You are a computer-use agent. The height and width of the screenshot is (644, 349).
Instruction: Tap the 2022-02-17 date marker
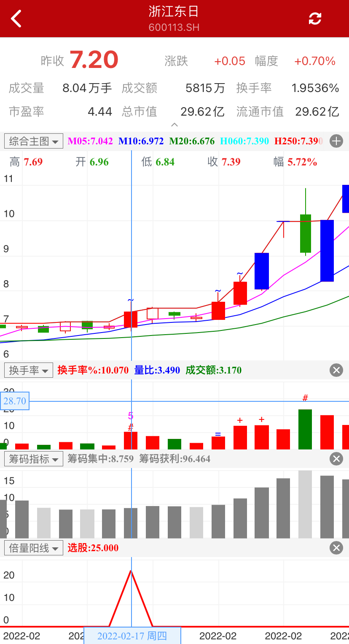coord(132,636)
